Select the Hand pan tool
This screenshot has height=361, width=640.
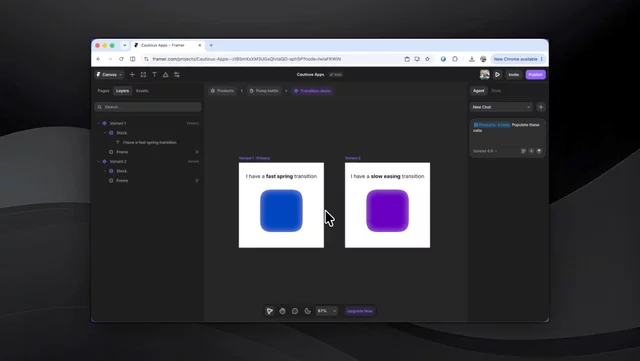click(x=282, y=311)
